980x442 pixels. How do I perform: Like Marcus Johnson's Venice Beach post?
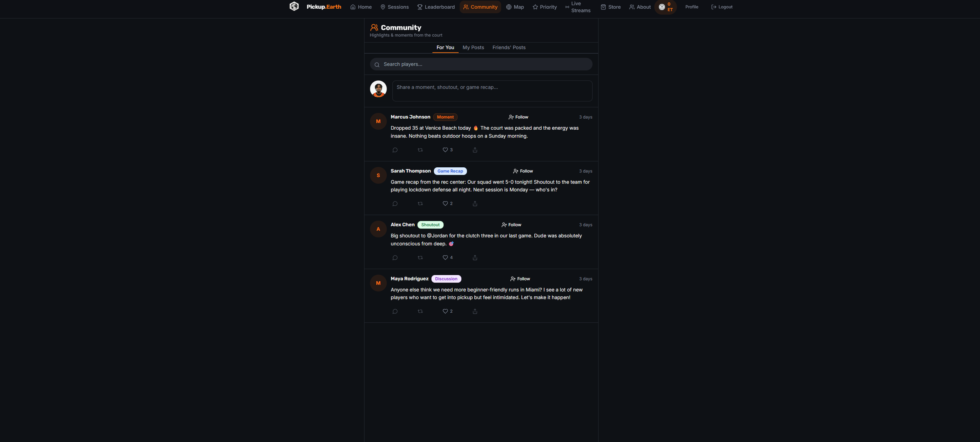pyautogui.click(x=447, y=150)
